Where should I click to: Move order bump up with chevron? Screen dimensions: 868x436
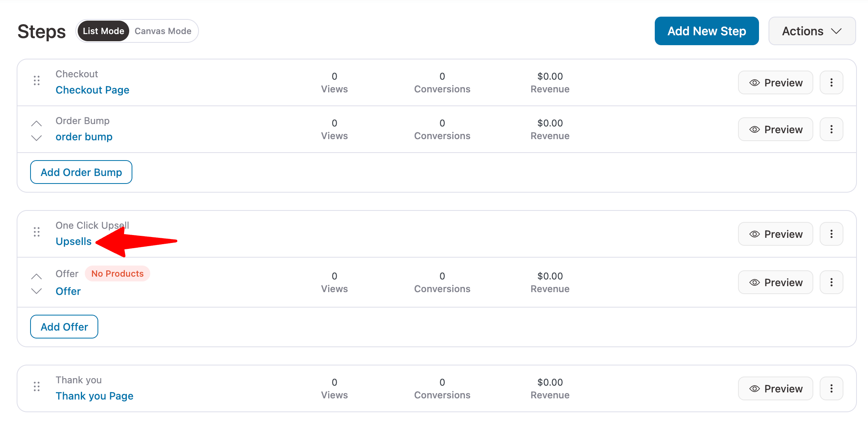coord(36,123)
